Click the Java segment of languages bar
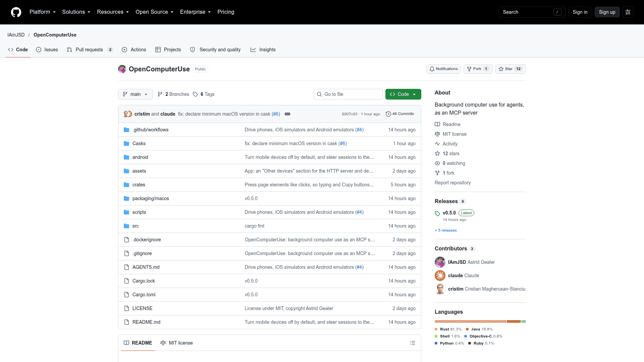The image size is (644, 362). click(514, 321)
